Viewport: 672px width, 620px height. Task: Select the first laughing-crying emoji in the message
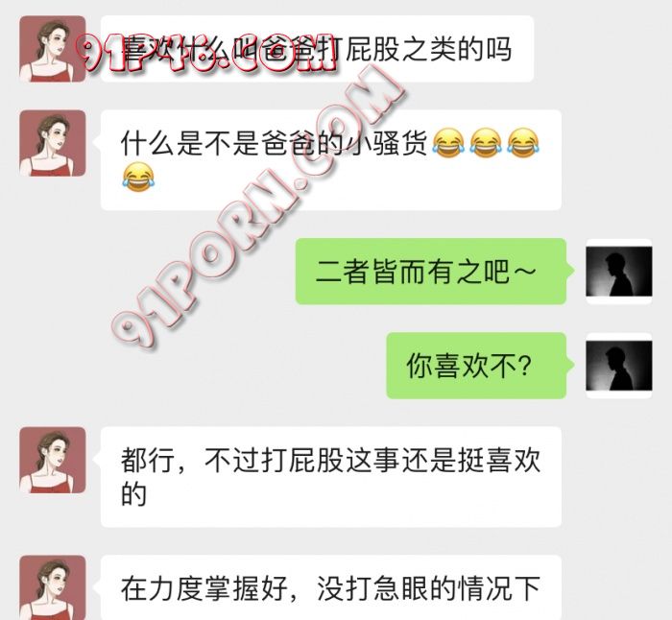[448, 143]
